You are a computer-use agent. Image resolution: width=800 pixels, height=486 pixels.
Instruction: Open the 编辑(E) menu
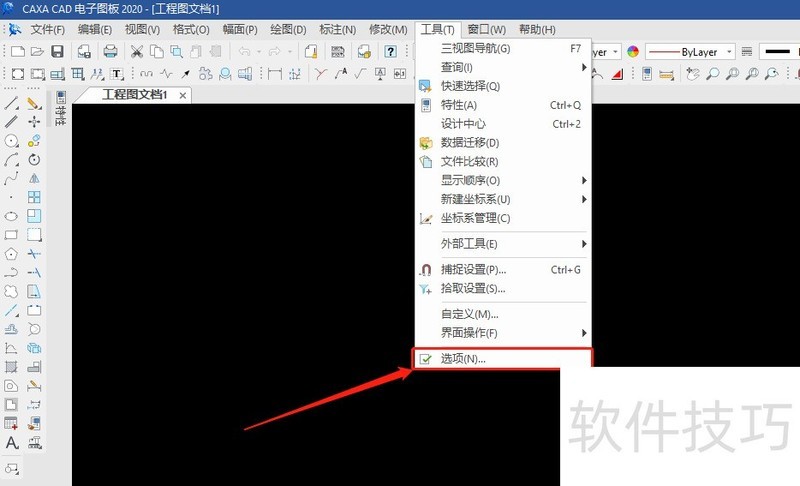(x=94, y=30)
